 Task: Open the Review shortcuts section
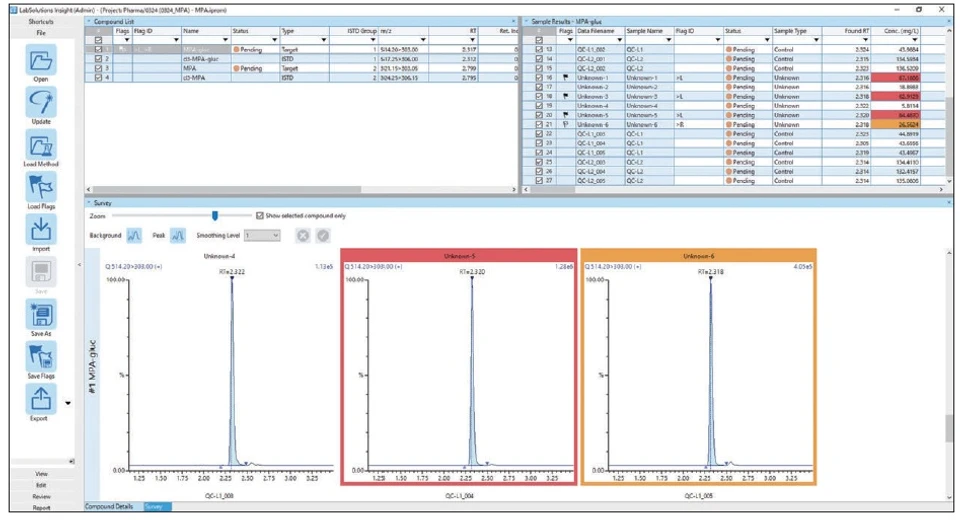(41, 496)
